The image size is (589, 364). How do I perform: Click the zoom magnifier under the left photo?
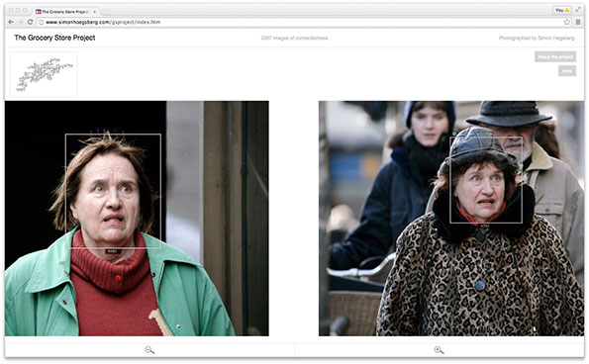click(149, 350)
